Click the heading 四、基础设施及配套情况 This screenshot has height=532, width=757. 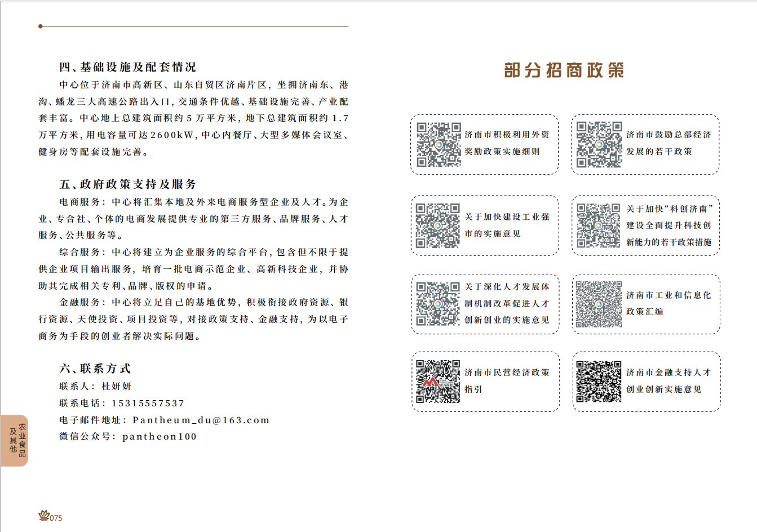point(127,67)
